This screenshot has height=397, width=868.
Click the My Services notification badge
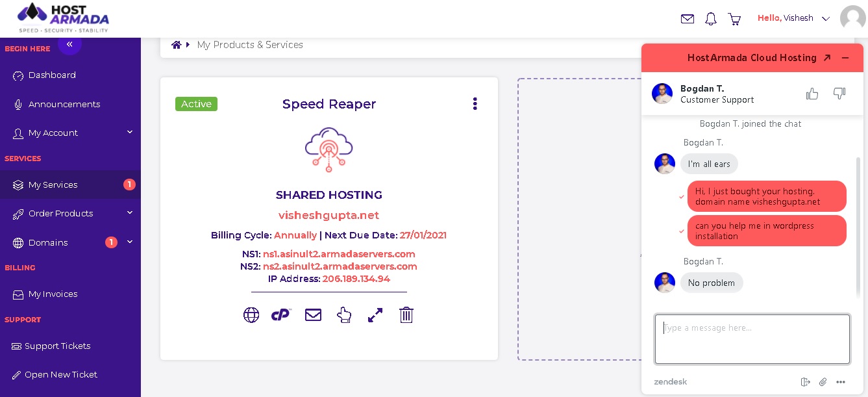tap(129, 185)
